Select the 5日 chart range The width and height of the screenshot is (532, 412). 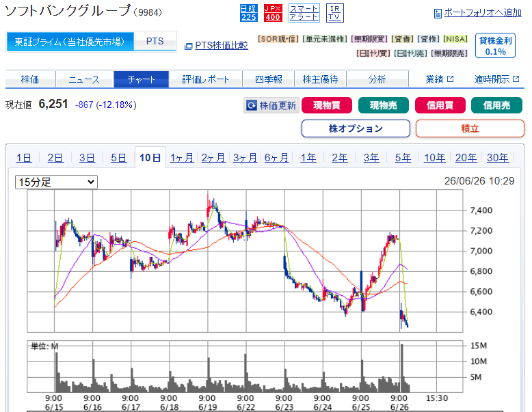[118, 158]
